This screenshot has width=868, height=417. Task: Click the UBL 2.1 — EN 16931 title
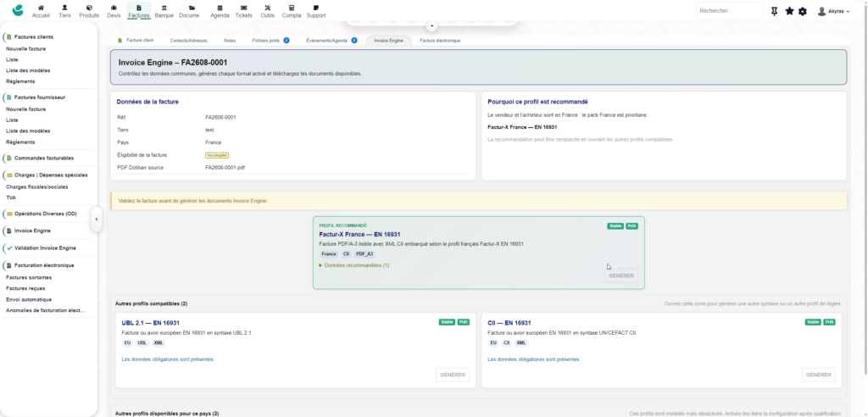151,323
